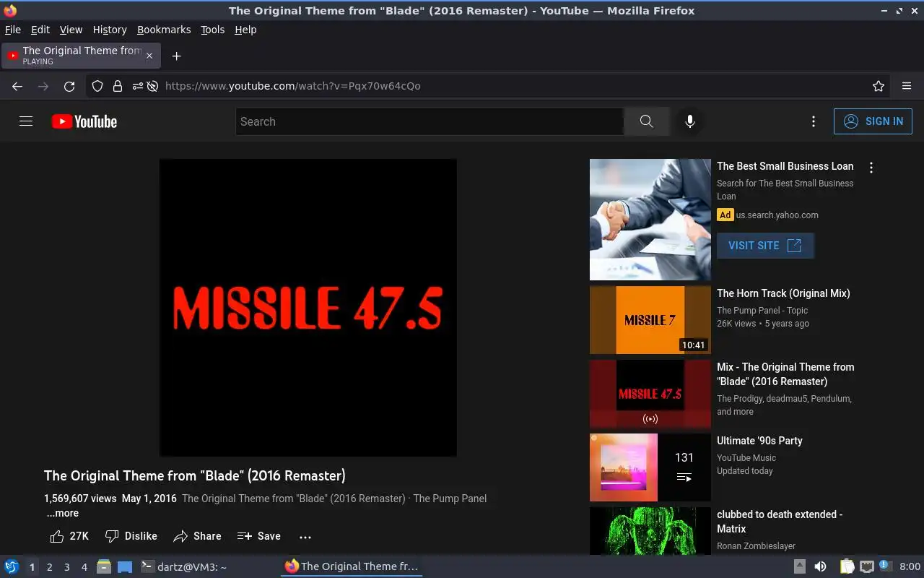The height and width of the screenshot is (578, 924).
Task: Open the Best Small Business Loan ad thumbnail
Action: [x=650, y=220]
